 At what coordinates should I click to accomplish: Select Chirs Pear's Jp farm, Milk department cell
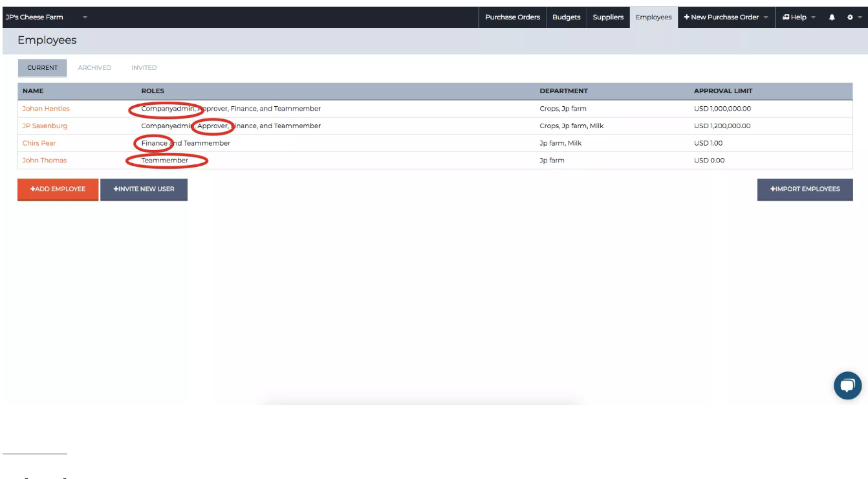click(x=560, y=143)
